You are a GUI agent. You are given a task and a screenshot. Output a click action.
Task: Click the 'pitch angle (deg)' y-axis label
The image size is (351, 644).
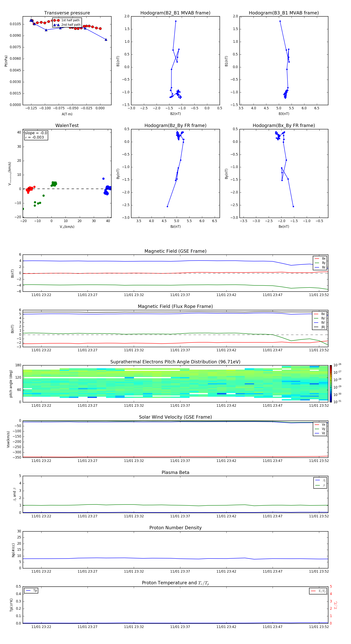pyautogui.click(x=11, y=384)
